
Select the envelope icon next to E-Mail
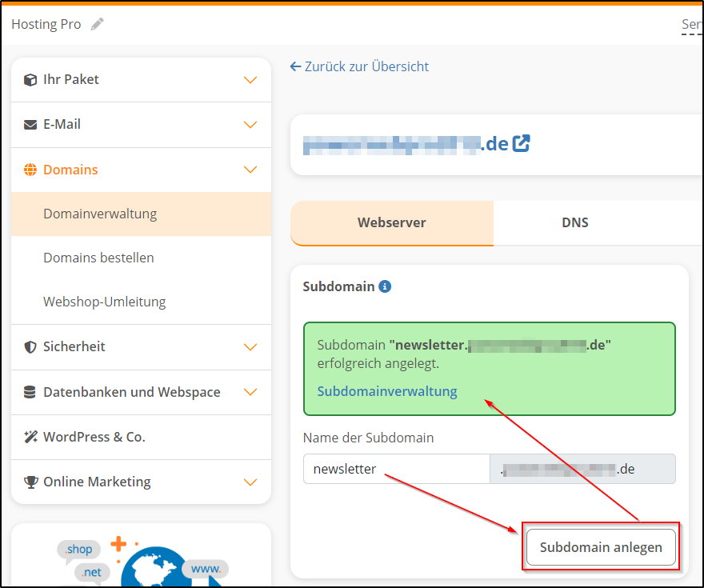tap(30, 124)
